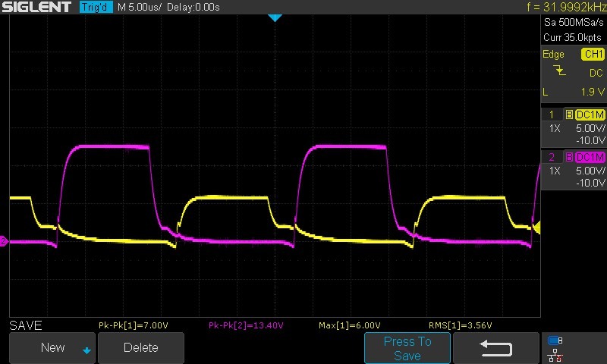Click the f = 31.9992kHz frequency counter
Image resolution: width=607 pixels, height=364 pixels.
click(x=566, y=7)
